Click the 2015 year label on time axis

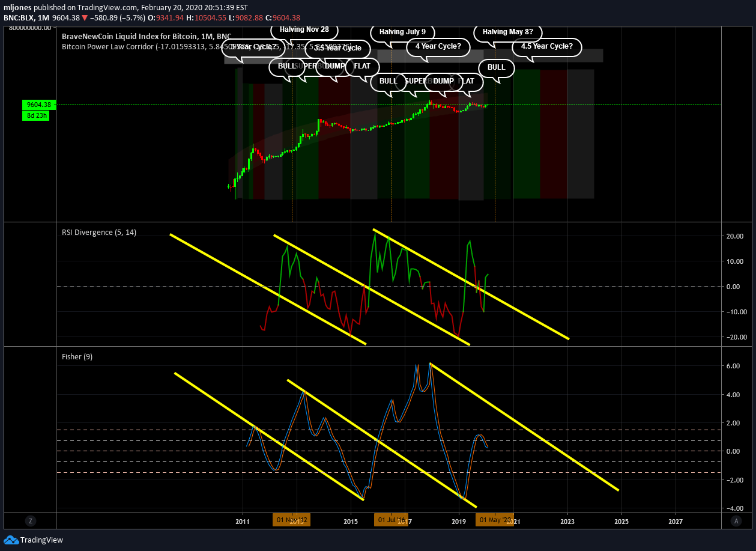click(351, 520)
